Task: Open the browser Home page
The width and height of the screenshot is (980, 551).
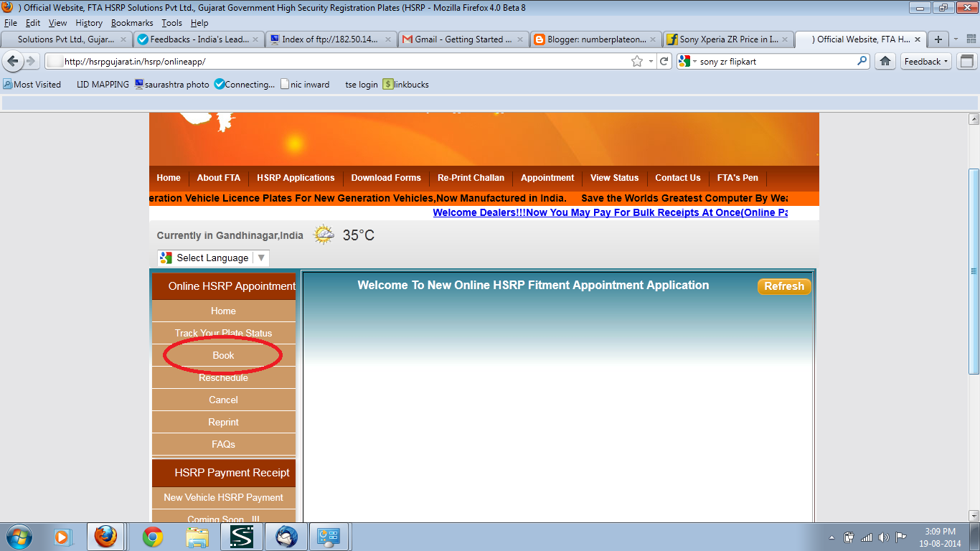Action: click(885, 61)
